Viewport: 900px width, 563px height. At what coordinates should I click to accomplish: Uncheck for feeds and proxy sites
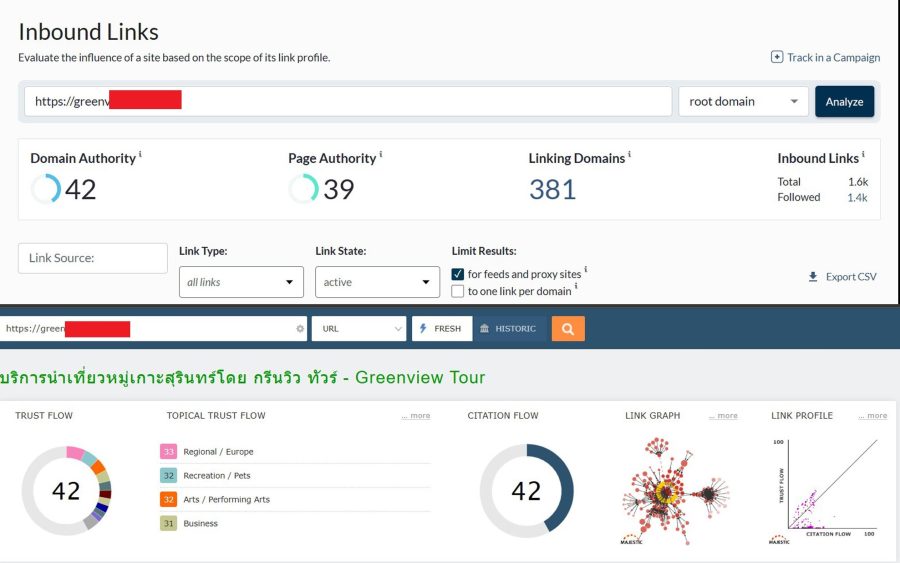(457, 274)
